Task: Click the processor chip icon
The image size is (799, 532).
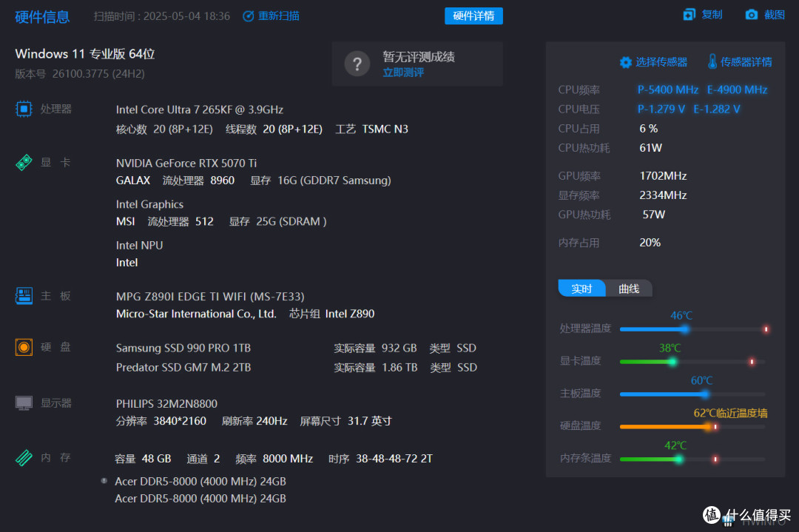Action: tap(24, 109)
